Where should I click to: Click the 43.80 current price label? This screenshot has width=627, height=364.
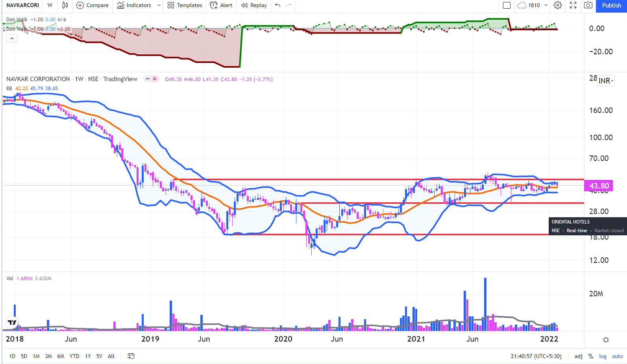pyautogui.click(x=599, y=186)
